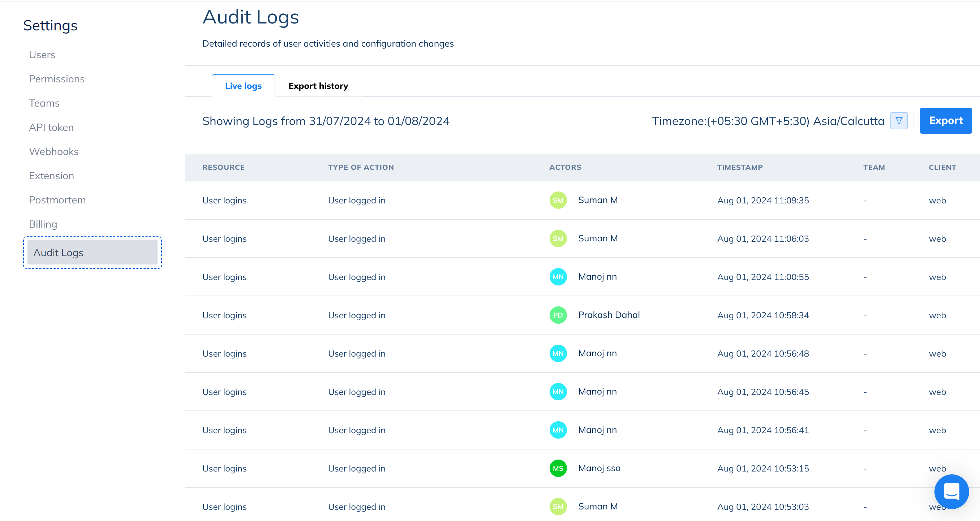Screen dimensions: 980x521
Task: Click the Timestamp column header
Action: pyautogui.click(x=740, y=167)
